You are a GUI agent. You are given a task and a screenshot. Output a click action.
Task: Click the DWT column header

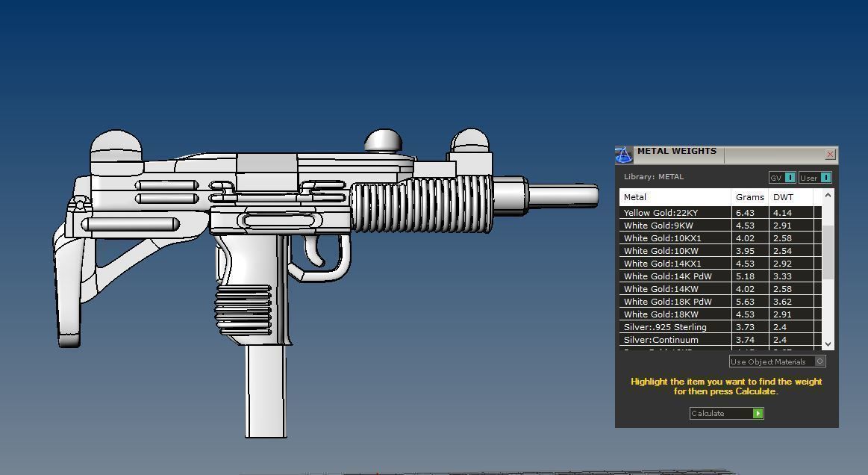[790, 196]
